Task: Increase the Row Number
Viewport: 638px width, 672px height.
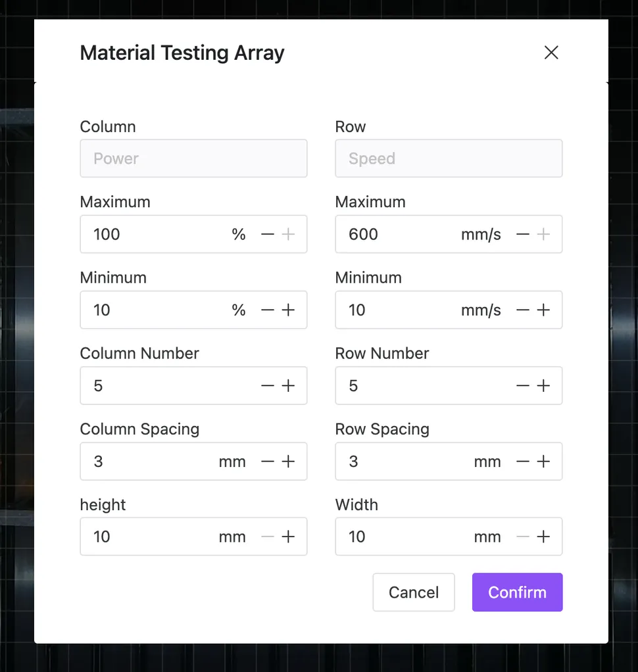Action: 543,386
